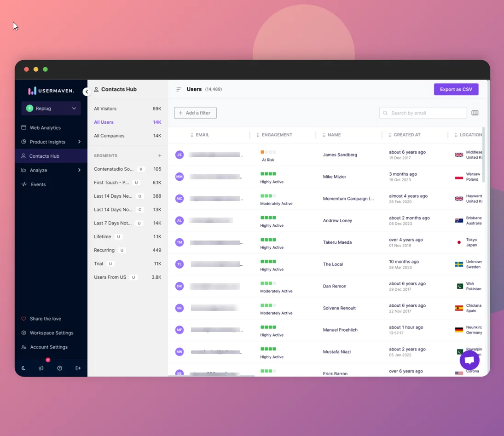Viewport: 504px width, 436px height.
Task: Toggle dark mode moon icon
Action: 23,368
